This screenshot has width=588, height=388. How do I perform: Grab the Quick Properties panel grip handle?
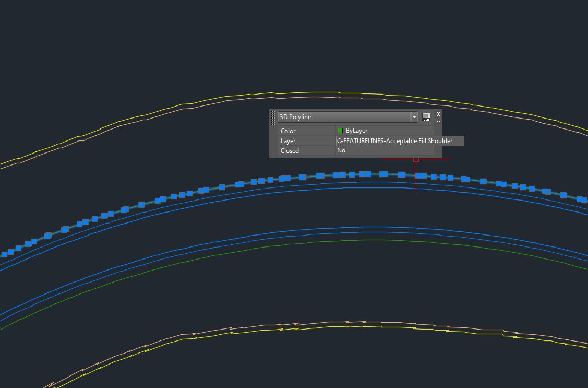(x=273, y=118)
